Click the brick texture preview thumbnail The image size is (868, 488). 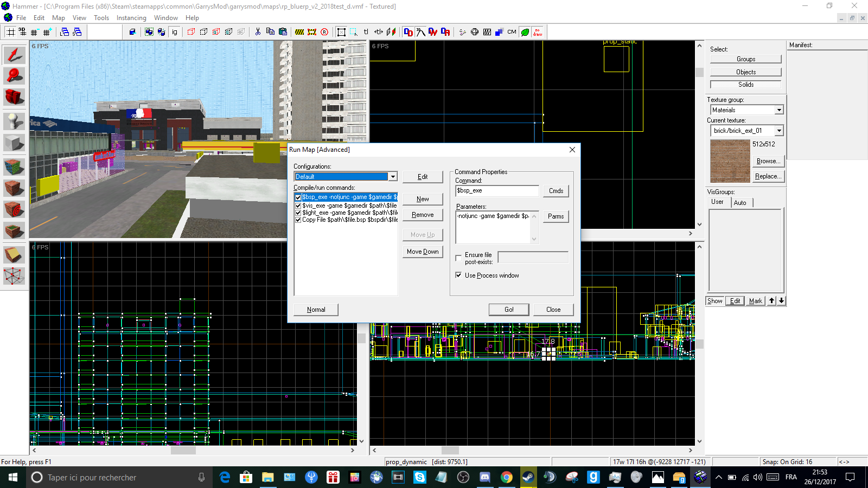coord(730,161)
